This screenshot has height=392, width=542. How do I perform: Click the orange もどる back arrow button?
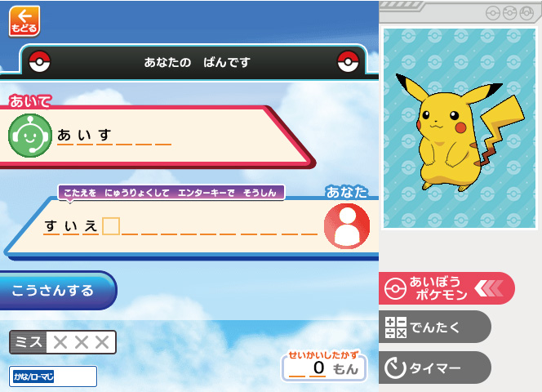(x=24, y=21)
